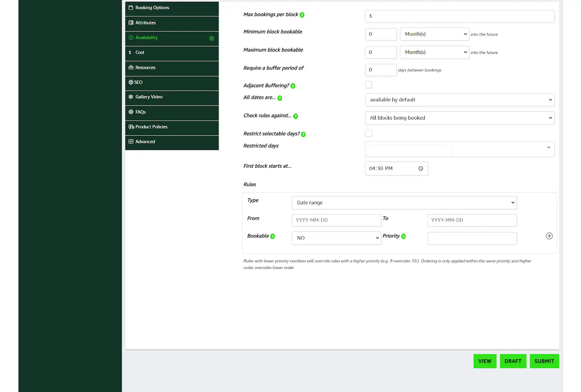Viewport: 581px width, 392px height.
Task: Open the Bookable 'NO' dropdown
Action: point(336,238)
